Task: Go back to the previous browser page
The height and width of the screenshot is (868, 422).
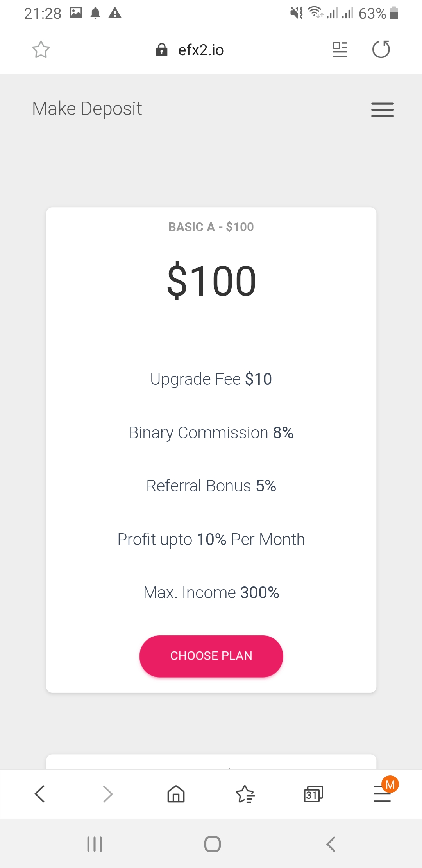Action: [40, 794]
